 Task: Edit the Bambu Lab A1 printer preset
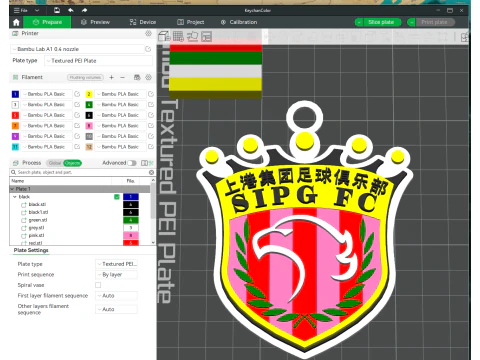[x=148, y=49]
